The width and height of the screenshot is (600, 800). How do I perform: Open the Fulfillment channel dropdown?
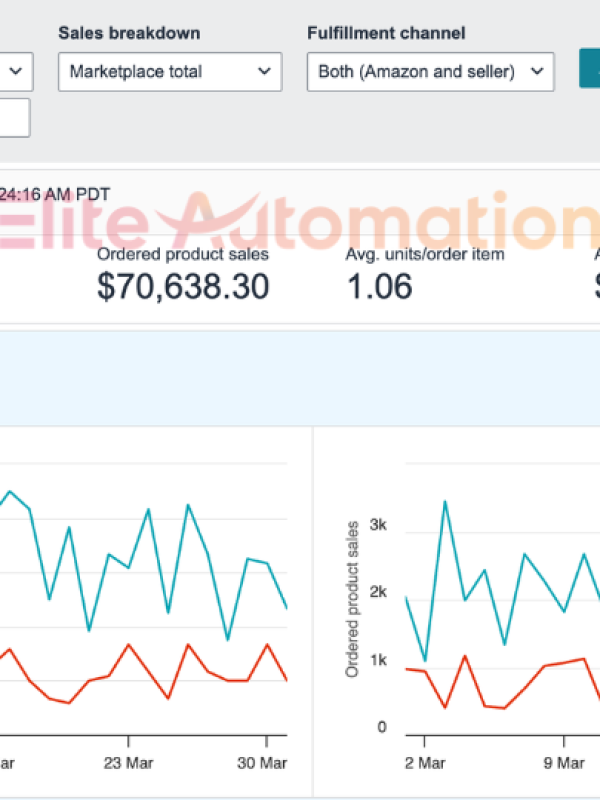[x=430, y=72]
